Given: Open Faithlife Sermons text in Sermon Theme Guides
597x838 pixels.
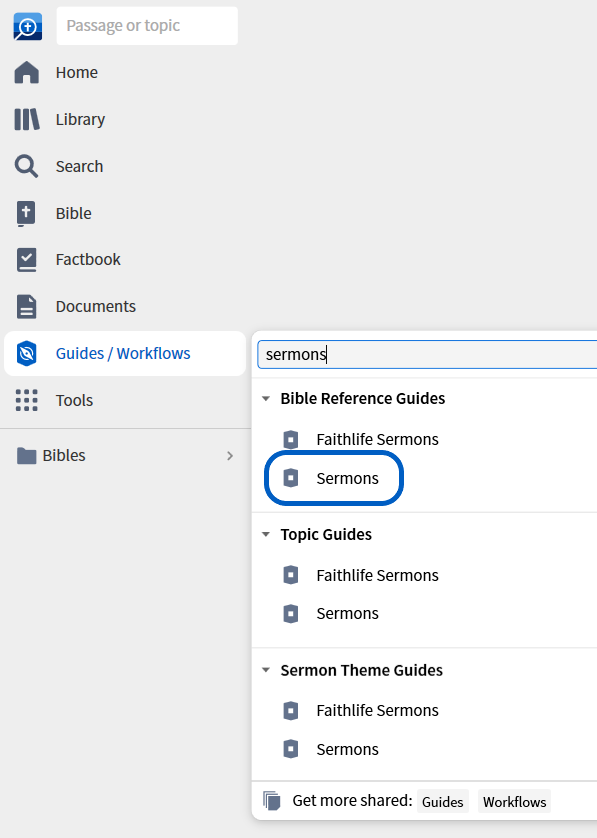Looking at the screenshot, I should [x=377, y=711].
